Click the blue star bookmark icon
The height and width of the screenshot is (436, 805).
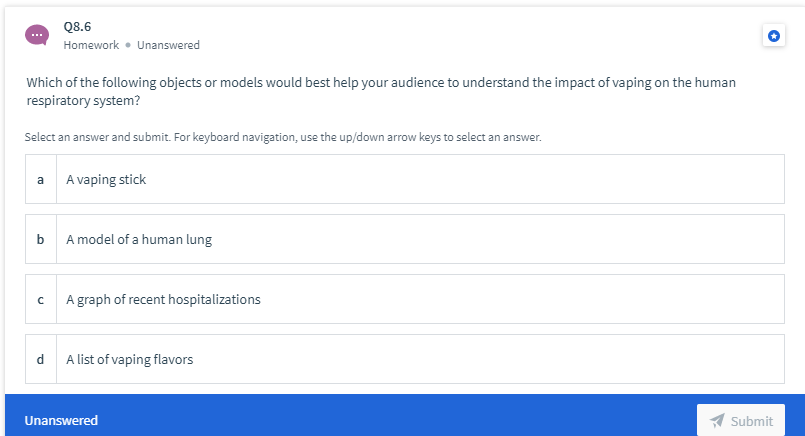774,35
